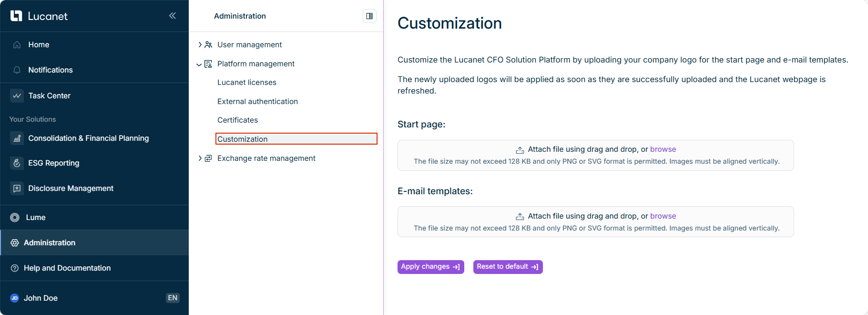
Task: Click the upload icon under Start page
Action: click(x=520, y=150)
